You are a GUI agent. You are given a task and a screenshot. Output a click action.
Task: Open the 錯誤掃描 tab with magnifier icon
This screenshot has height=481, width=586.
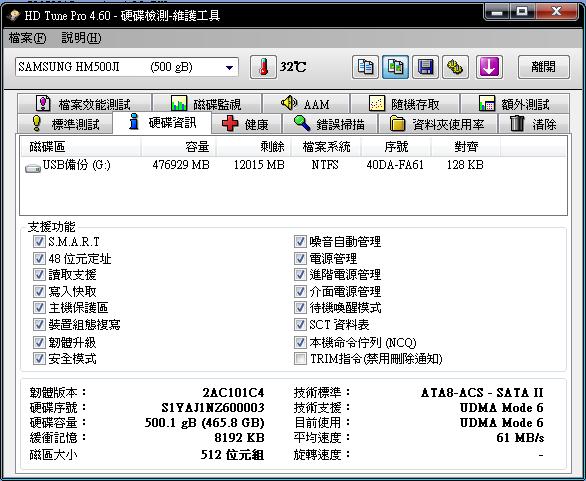click(330, 123)
